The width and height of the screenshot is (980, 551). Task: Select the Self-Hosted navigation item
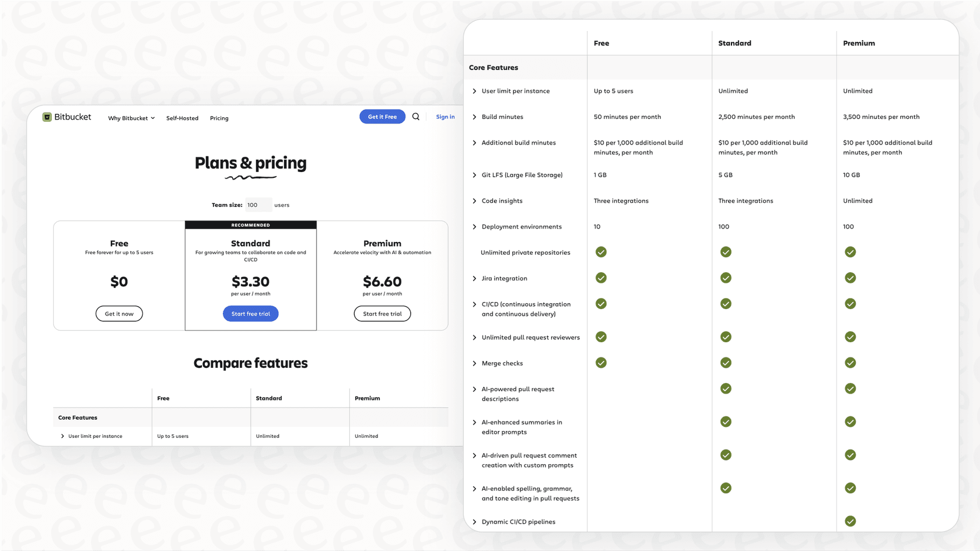click(x=182, y=118)
